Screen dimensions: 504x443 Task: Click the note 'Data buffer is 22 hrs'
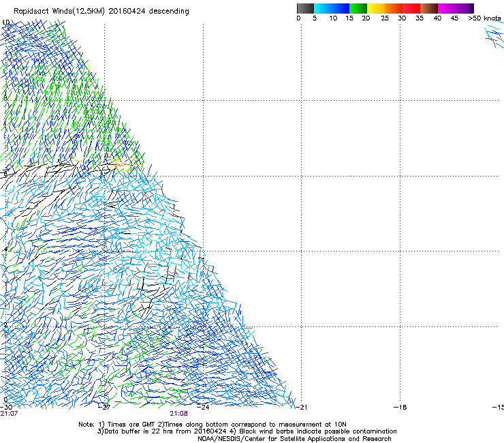[139, 431]
